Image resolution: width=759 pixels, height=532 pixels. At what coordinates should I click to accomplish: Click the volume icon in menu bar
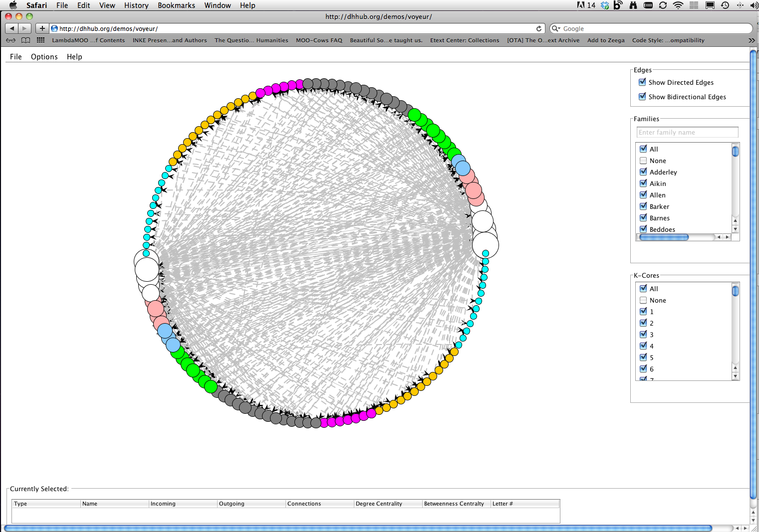[x=754, y=5]
